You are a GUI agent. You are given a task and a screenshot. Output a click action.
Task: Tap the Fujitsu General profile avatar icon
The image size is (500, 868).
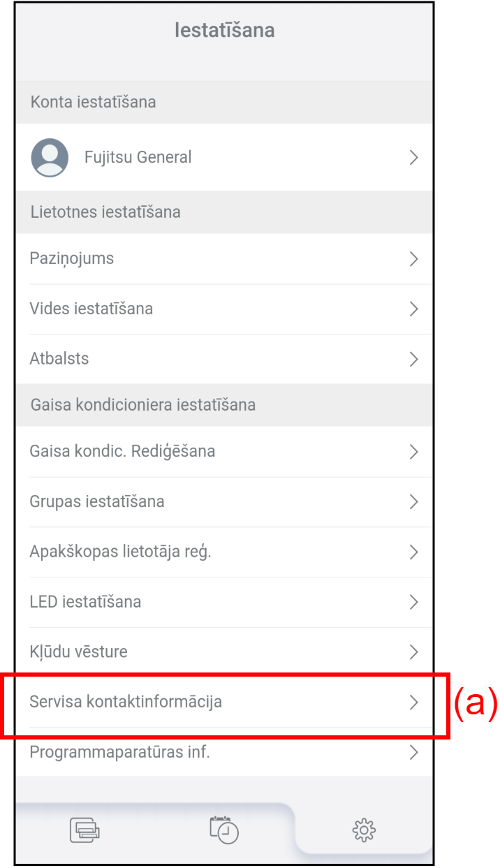tap(50, 157)
